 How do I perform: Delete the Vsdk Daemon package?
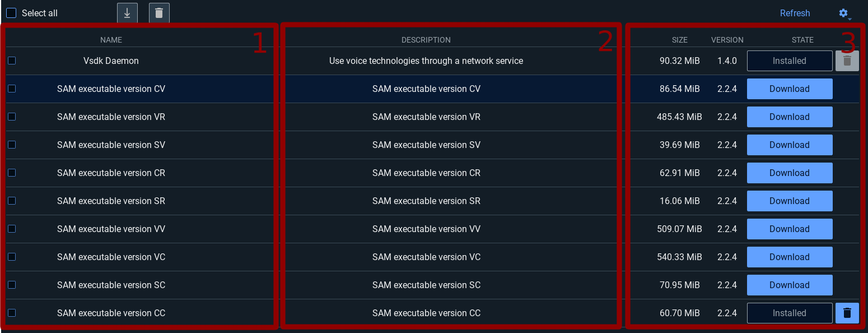click(x=847, y=61)
